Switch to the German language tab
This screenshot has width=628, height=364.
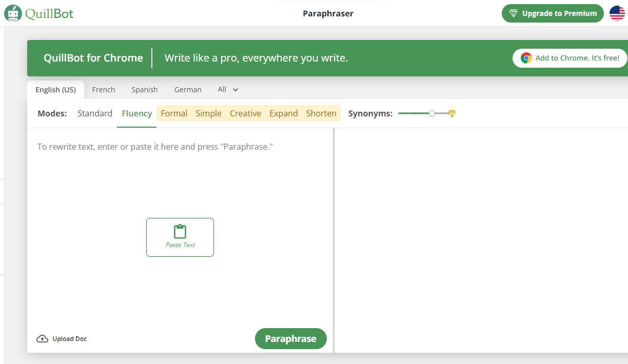[x=188, y=90]
